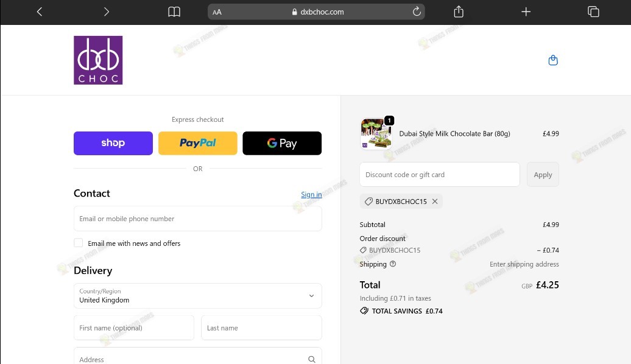The image size is (631, 364).
Task: Click the Last name field
Action: [261, 328]
